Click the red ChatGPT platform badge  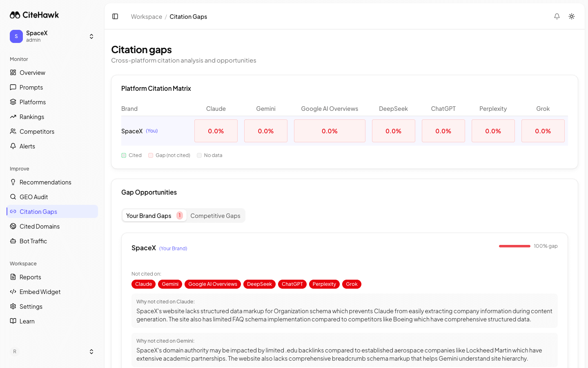point(292,284)
